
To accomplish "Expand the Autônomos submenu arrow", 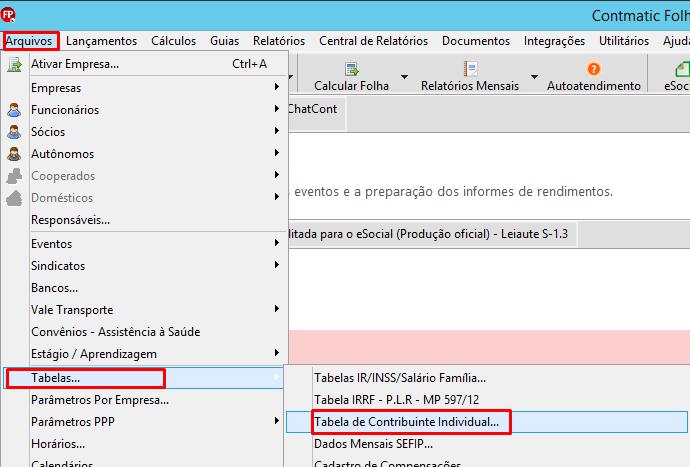I will pos(277,153).
